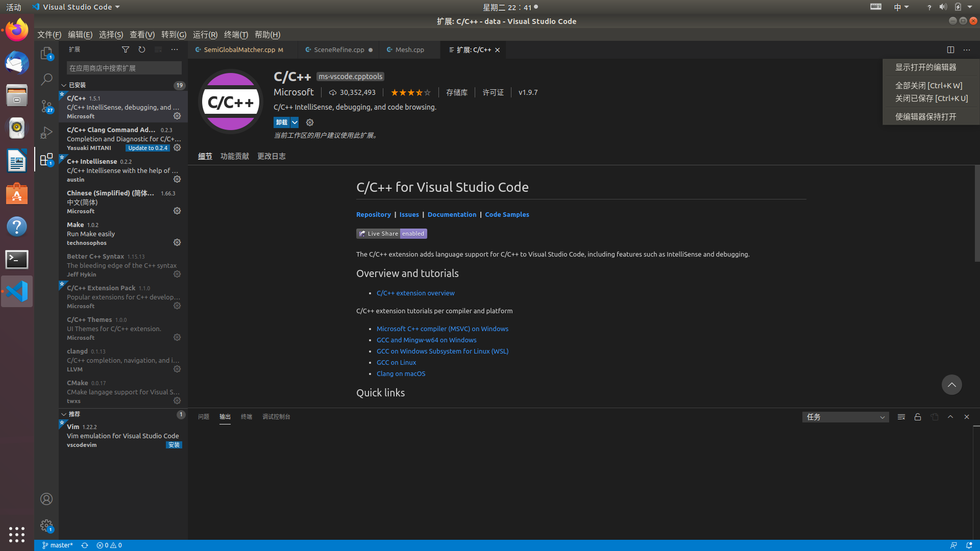Open the Repository link
980x551 pixels.
tap(374, 214)
